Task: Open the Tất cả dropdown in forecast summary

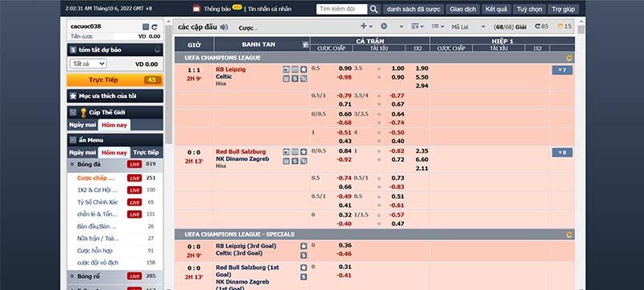Action: (x=89, y=64)
